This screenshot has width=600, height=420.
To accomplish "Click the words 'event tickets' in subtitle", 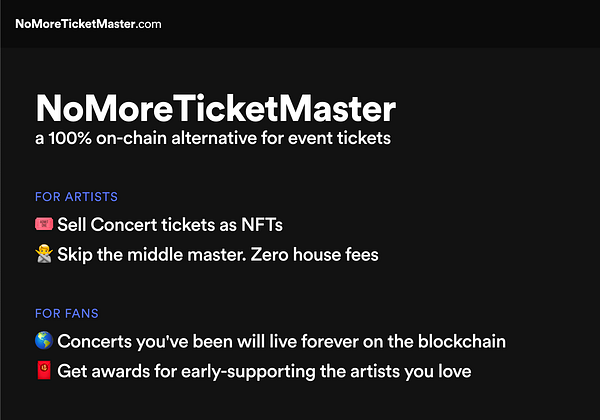I will tap(350, 139).
